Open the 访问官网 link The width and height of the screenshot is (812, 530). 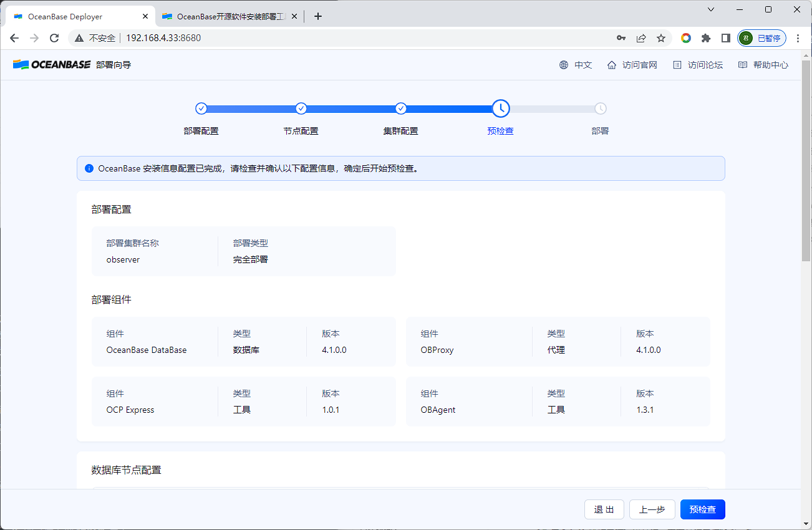coord(640,65)
